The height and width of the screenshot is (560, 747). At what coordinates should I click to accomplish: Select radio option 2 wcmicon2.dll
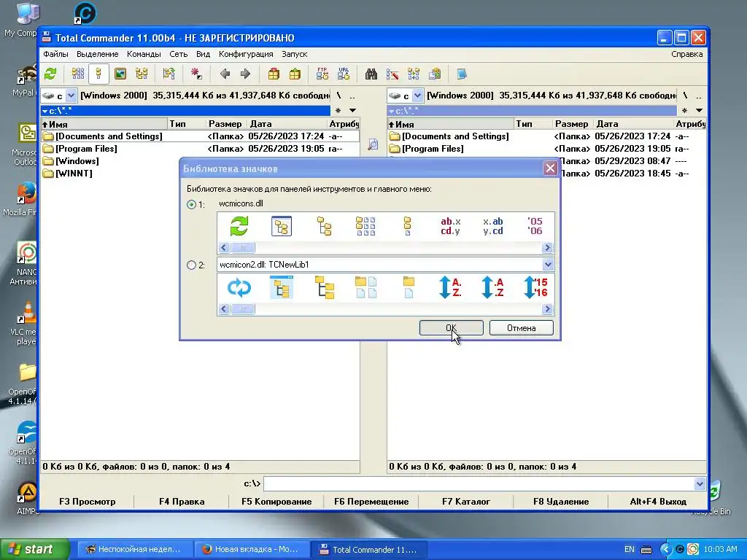(x=192, y=265)
